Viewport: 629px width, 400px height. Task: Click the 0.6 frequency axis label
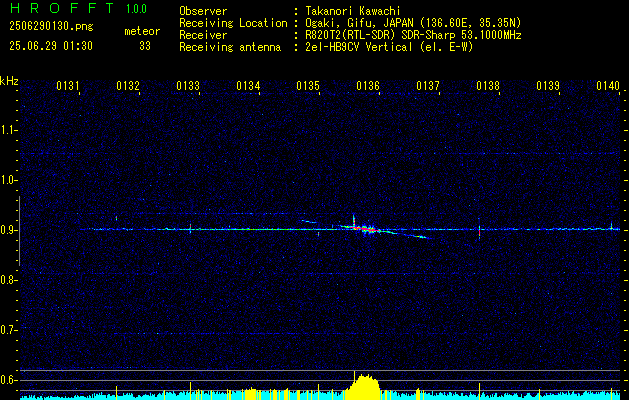pos(7,380)
